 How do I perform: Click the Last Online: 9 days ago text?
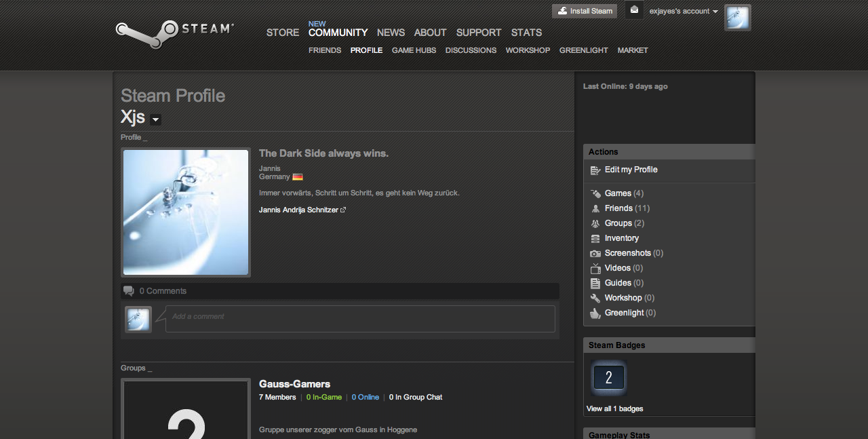coord(625,87)
